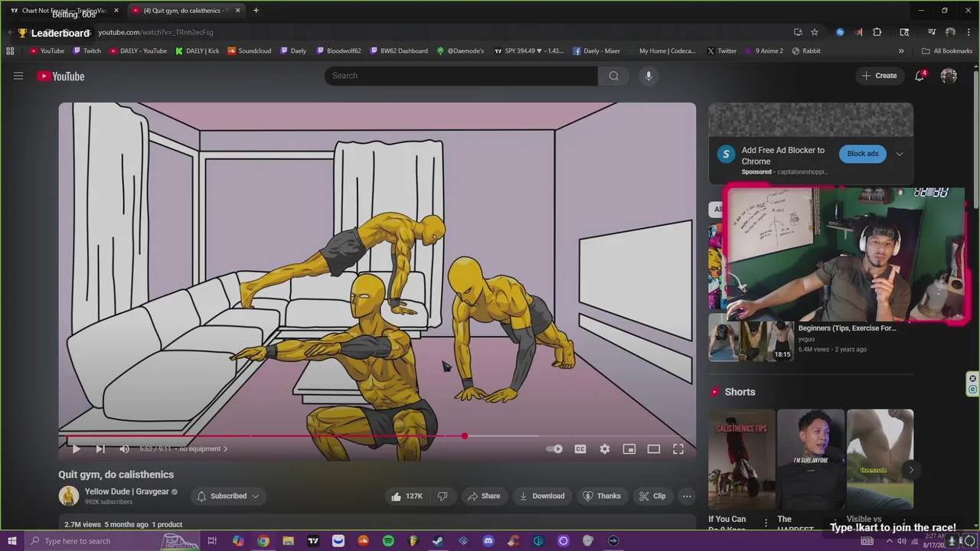The width and height of the screenshot is (980, 551).
Task: Open the Yellow Dude | Gravgear channel avatar
Action: point(68,496)
